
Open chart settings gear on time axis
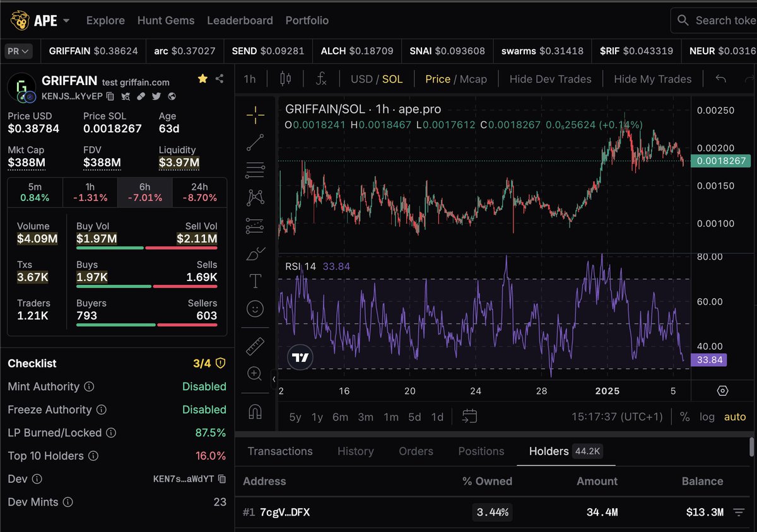(x=723, y=391)
